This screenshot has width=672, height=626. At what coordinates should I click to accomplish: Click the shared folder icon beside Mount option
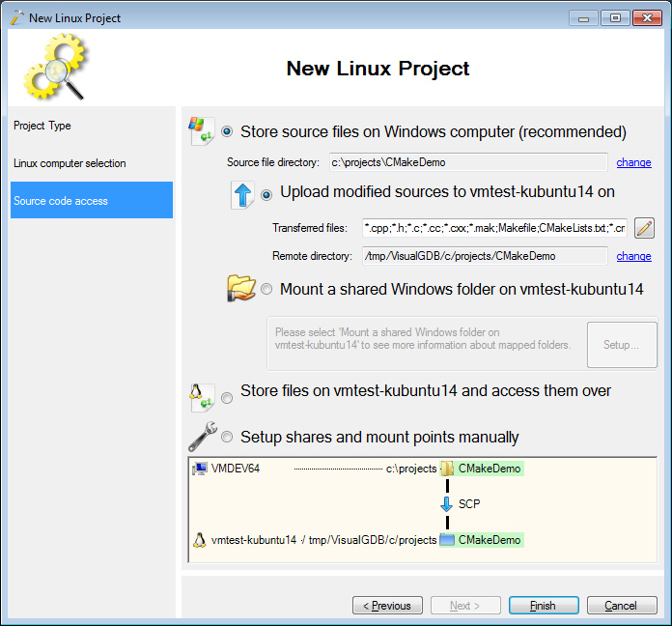tap(240, 288)
